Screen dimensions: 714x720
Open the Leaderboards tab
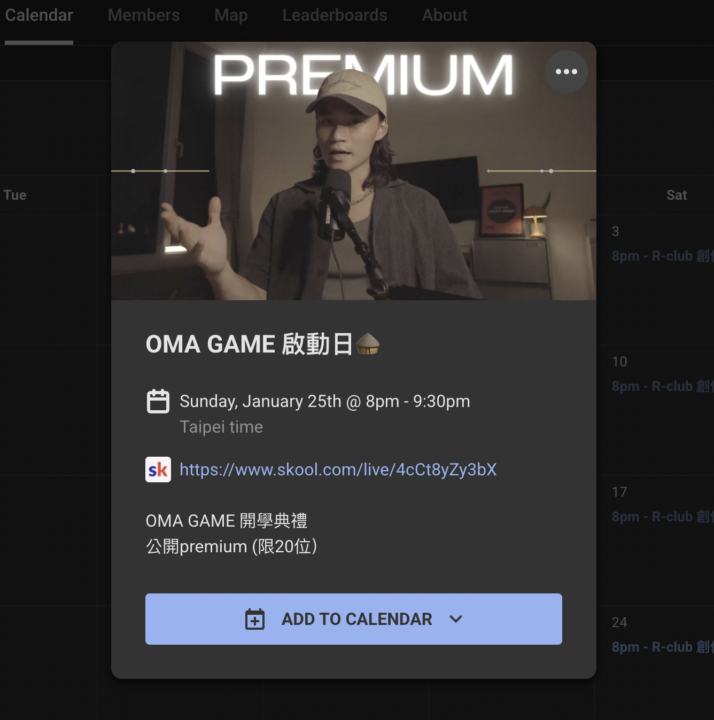pyautogui.click(x=335, y=15)
